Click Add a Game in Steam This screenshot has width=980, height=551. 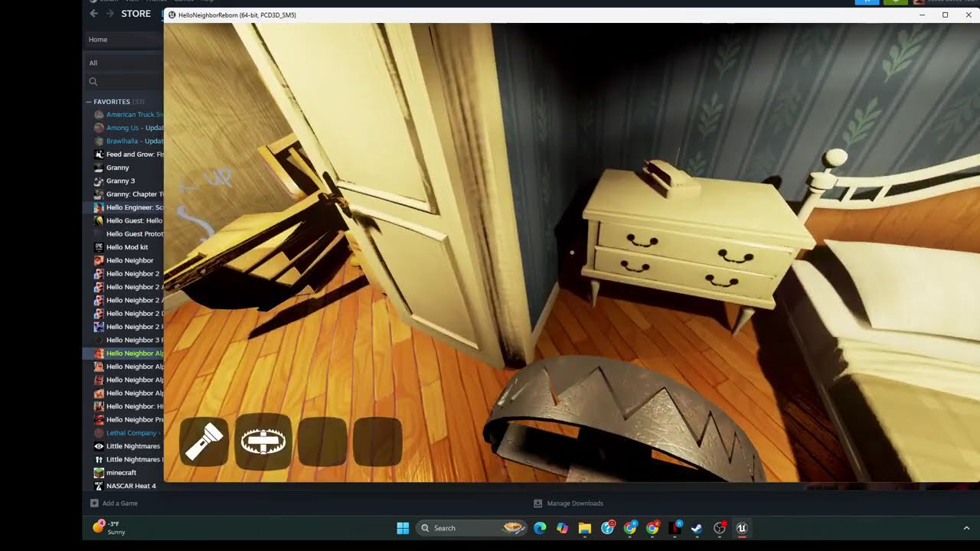(x=114, y=504)
